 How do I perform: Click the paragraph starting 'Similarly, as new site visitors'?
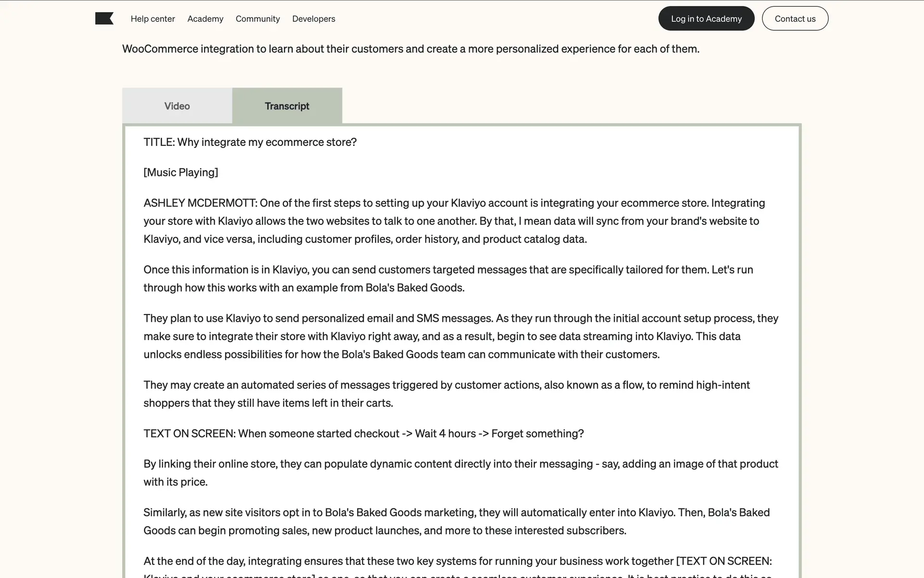click(456, 521)
